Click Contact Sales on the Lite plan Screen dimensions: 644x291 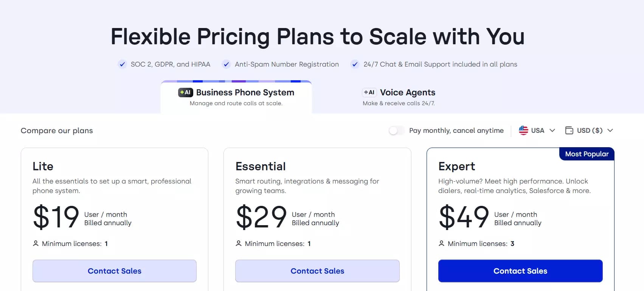115,271
